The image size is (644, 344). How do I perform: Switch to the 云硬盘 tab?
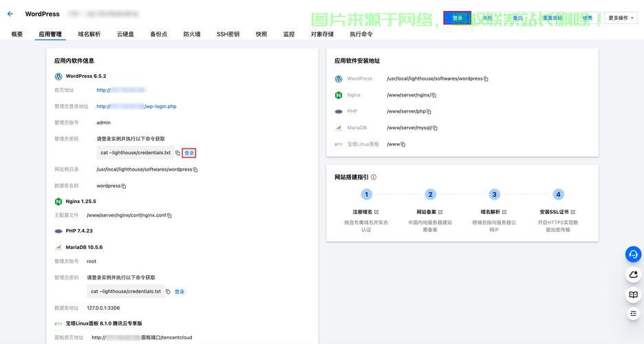pyautogui.click(x=125, y=34)
